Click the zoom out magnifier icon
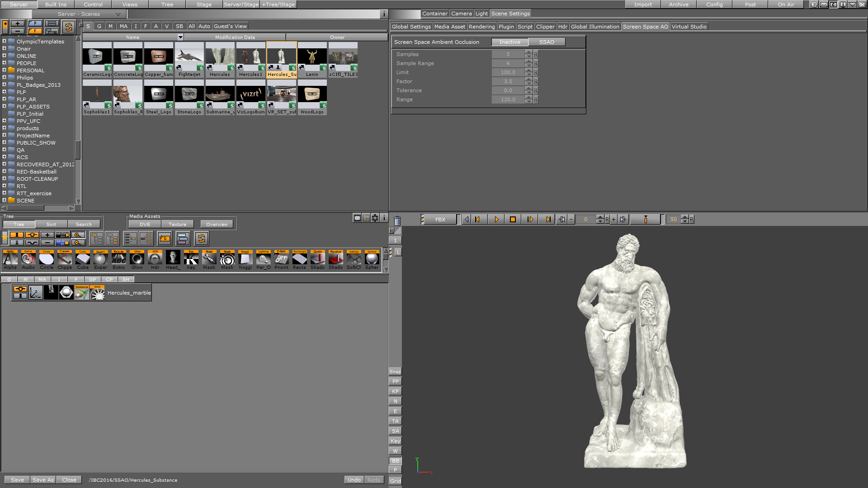868x488 pixels. click(78, 242)
